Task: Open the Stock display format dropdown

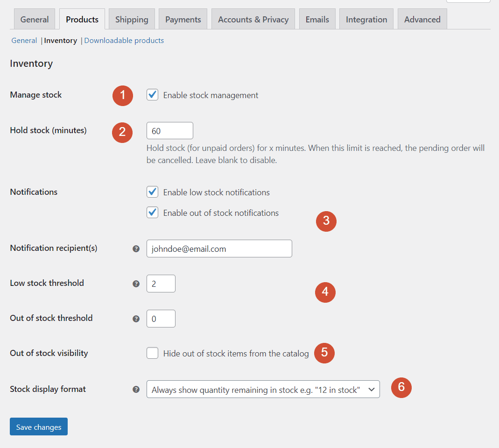Action: (263, 389)
